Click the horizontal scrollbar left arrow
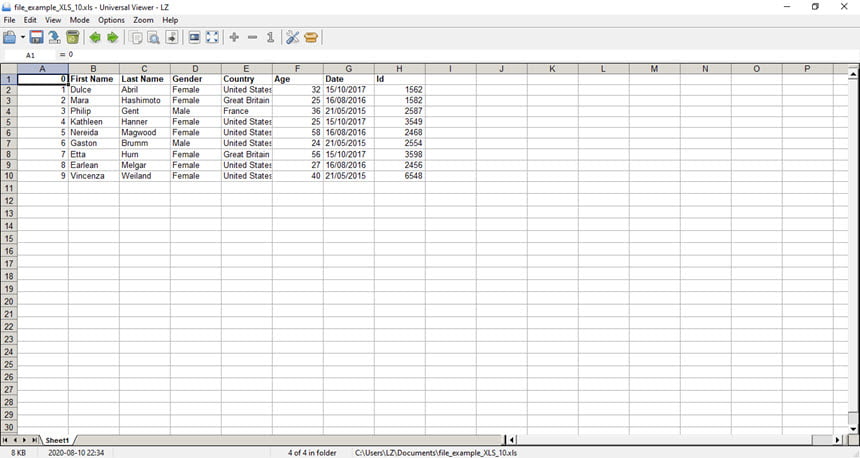 (511, 440)
